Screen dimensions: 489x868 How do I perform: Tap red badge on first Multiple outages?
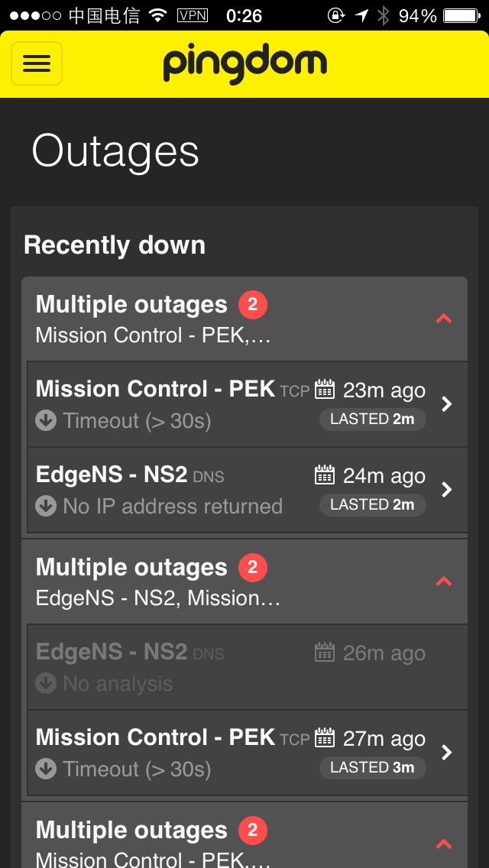tap(253, 306)
